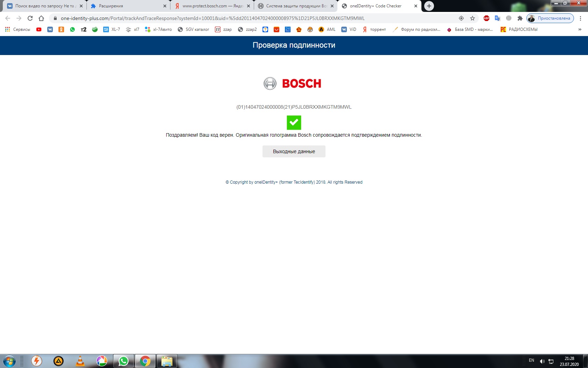Click the volume speaker icon in tray
The width and height of the screenshot is (588, 368).
coord(542,361)
